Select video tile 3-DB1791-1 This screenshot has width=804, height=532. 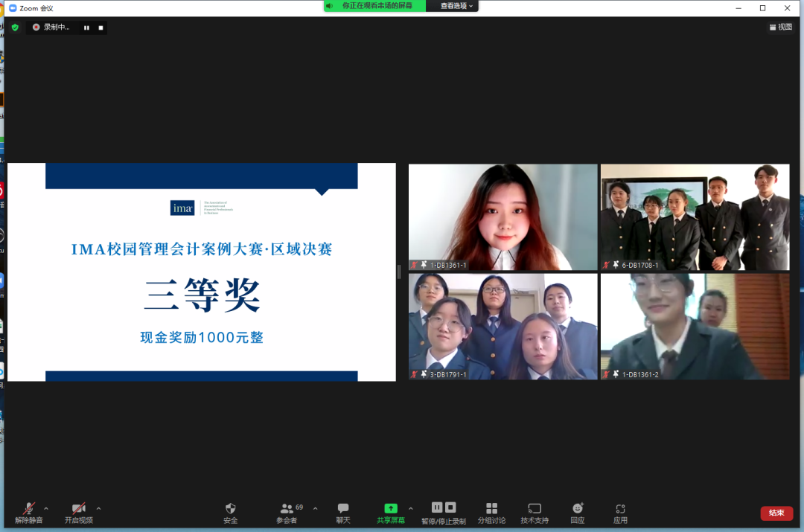[x=502, y=326]
